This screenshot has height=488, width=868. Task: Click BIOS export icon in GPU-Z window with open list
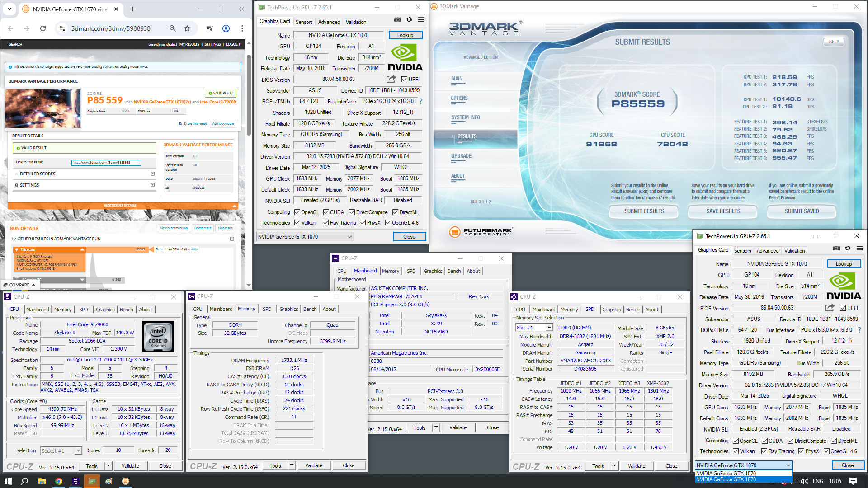coord(830,308)
